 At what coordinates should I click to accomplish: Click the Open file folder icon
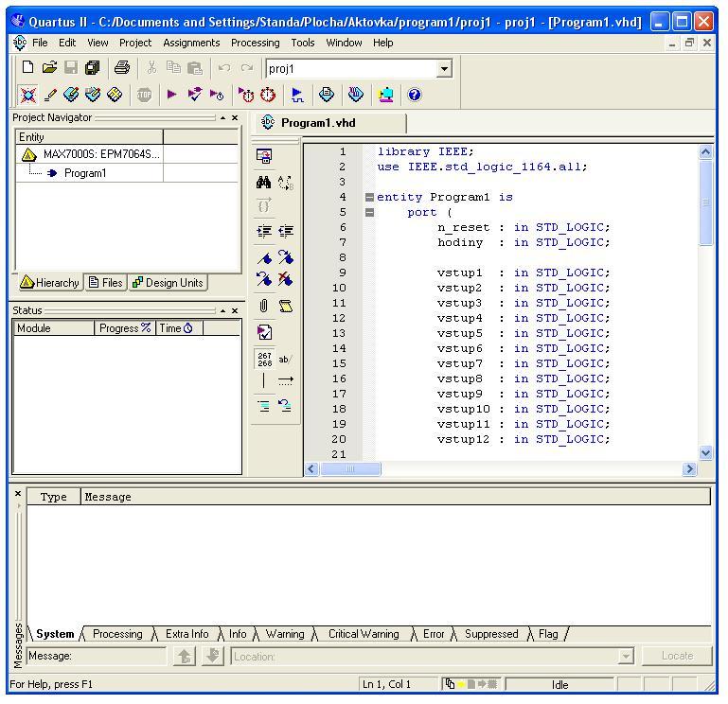(x=49, y=68)
